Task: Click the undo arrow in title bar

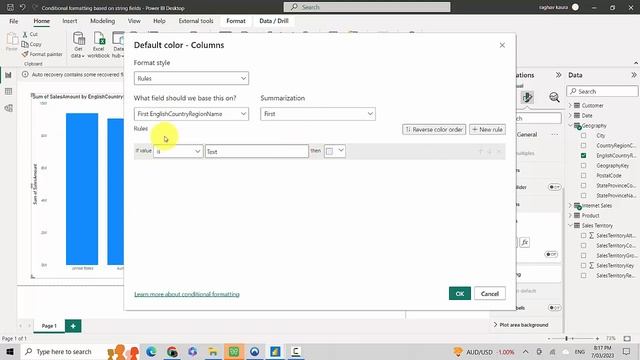Action: tap(22, 7)
